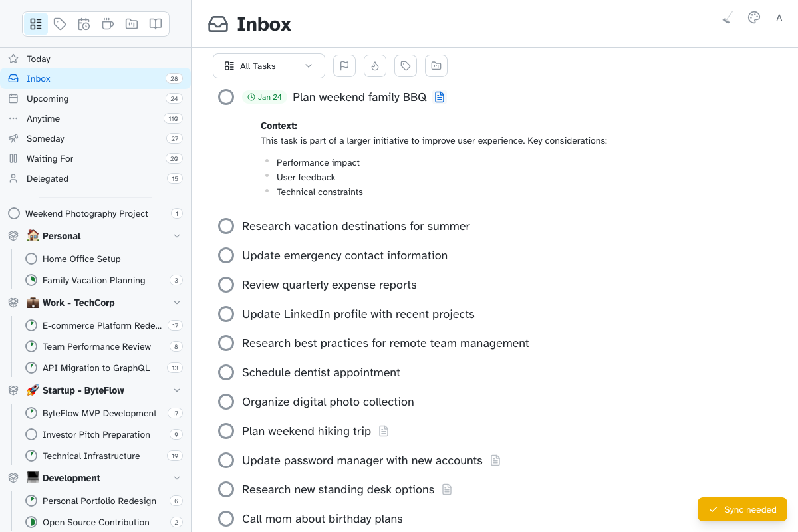Open the note icon on 'Plan weekend hiking trip'

pos(384,431)
